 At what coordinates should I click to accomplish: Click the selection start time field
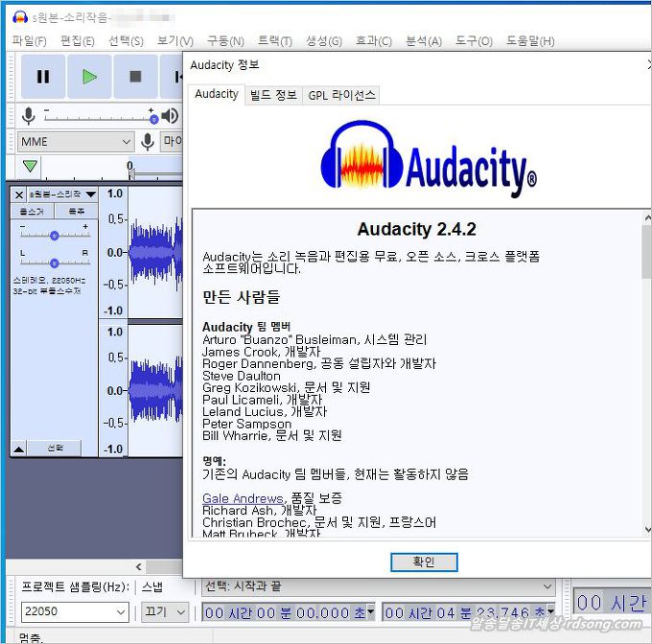coord(285,612)
